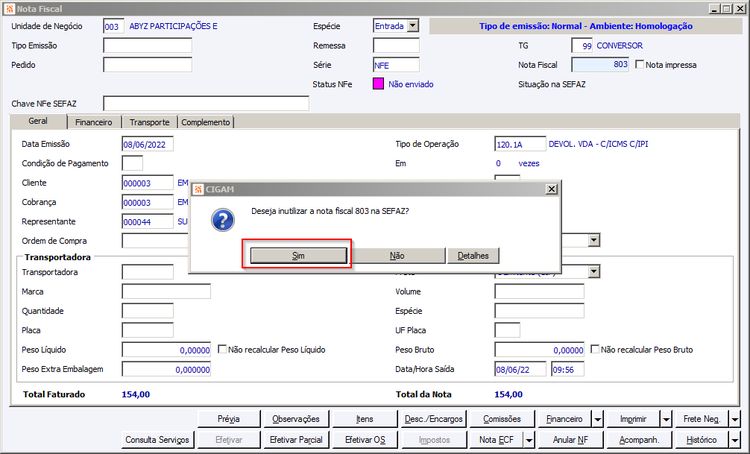Image resolution: width=750 pixels, height=454 pixels.
Task: Click the Chave NFe SEFAZ input field
Action: click(206, 103)
